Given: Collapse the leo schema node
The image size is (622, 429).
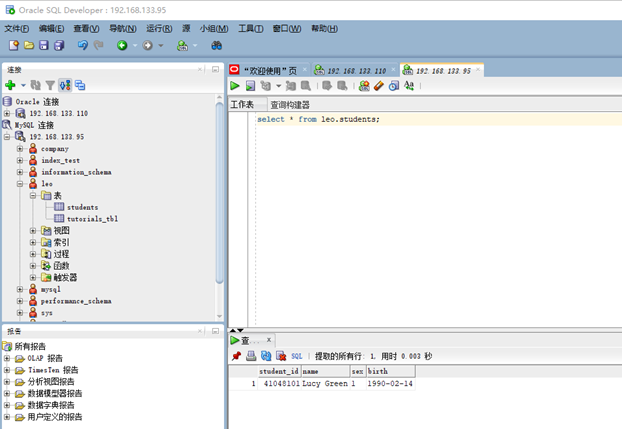Looking at the screenshot, I should point(20,184).
